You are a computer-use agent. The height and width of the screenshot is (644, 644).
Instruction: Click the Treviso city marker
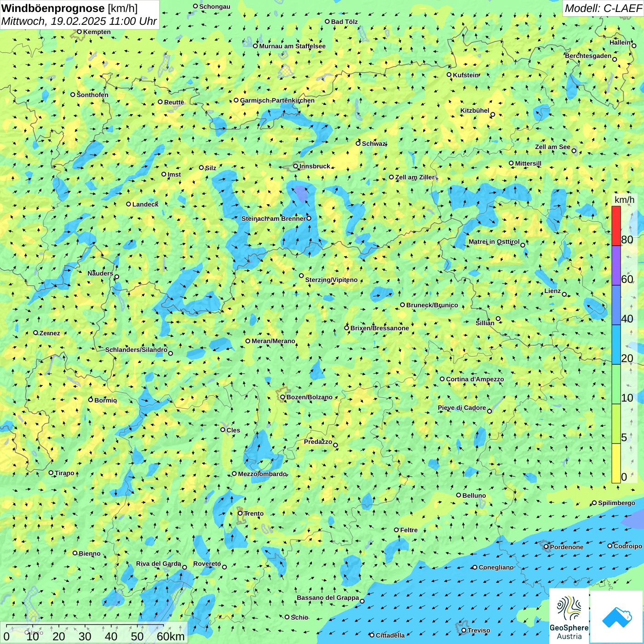464,630
